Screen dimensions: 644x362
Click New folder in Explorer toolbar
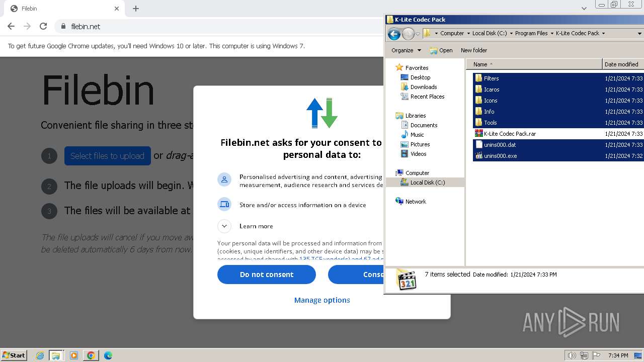pyautogui.click(x=474, y=50)
